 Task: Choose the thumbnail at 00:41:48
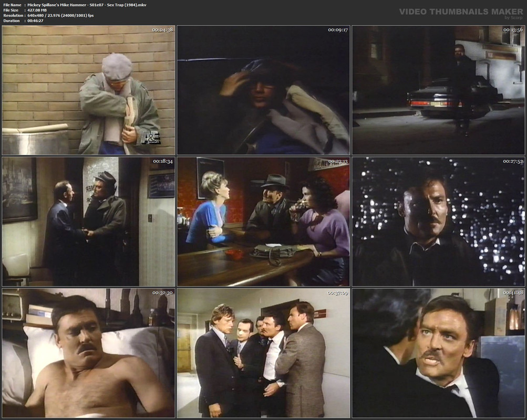pos(438,353)
